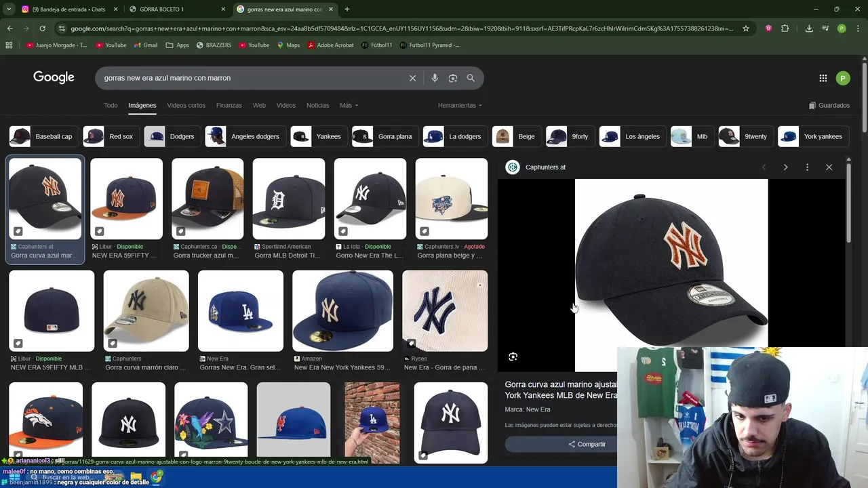
Task: Filter by the Angeles dodgers chip
Action: coord(245,136)
